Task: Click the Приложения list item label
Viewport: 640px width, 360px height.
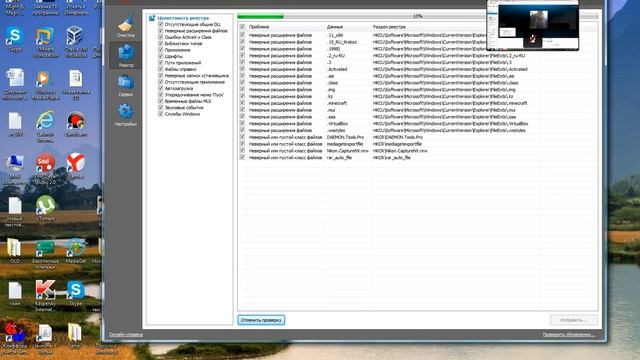Action: (178, 50)
